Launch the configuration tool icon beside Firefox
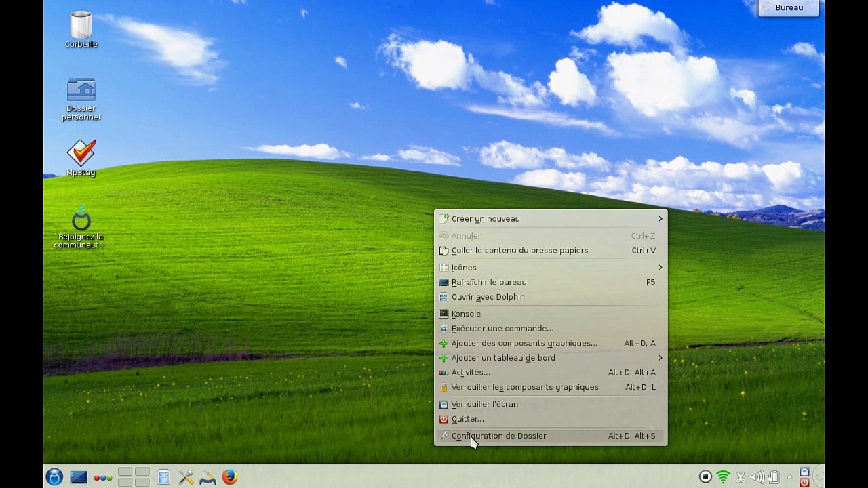Viewport: 868px width, 488px height. coord(208,477)
